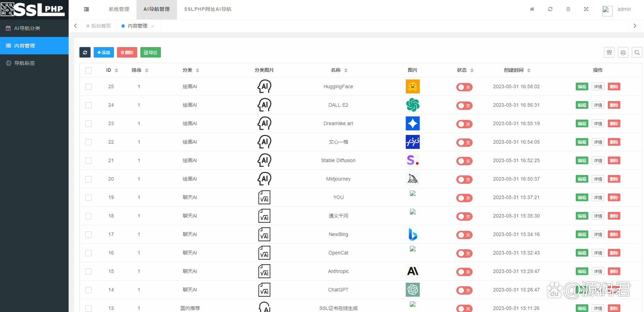
Task: Switch to the 后台首页 tab
Action: pos(99,26)
